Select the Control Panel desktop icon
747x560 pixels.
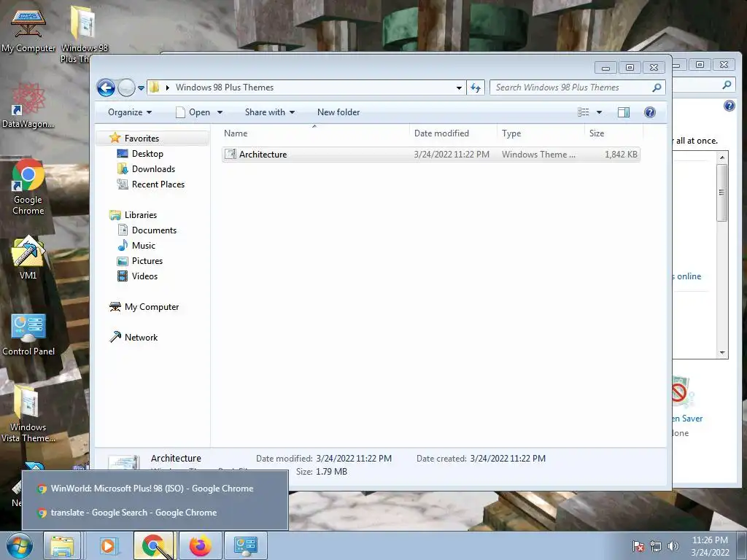pos(28,335)
